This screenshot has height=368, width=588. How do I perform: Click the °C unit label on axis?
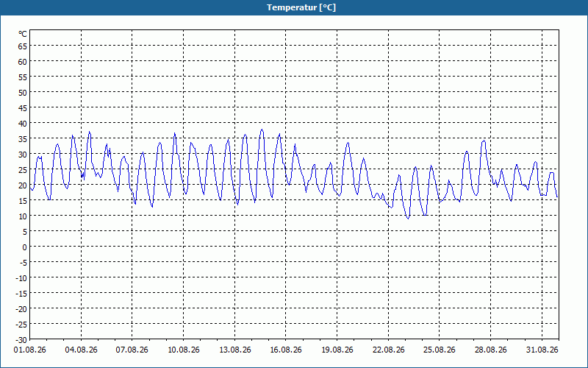click(x=23, y=34)
